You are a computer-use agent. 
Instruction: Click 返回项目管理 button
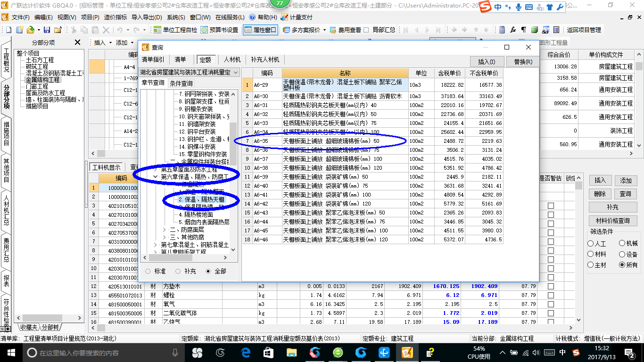[584, 30]
